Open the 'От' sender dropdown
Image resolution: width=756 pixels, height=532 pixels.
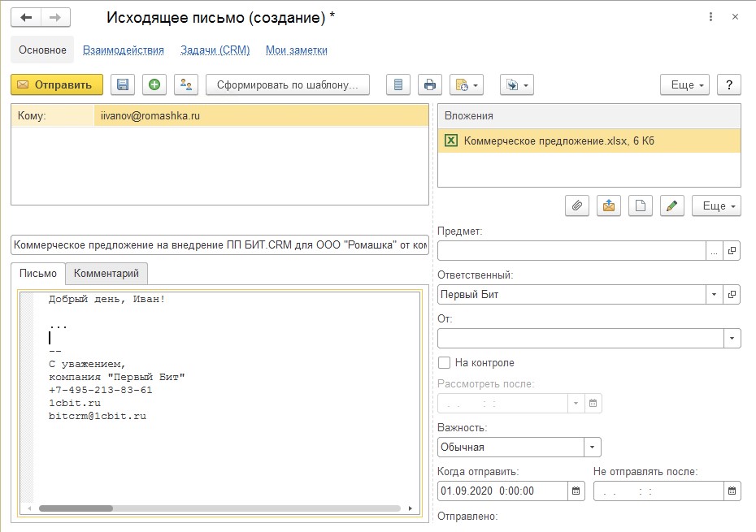coord(732,338)
